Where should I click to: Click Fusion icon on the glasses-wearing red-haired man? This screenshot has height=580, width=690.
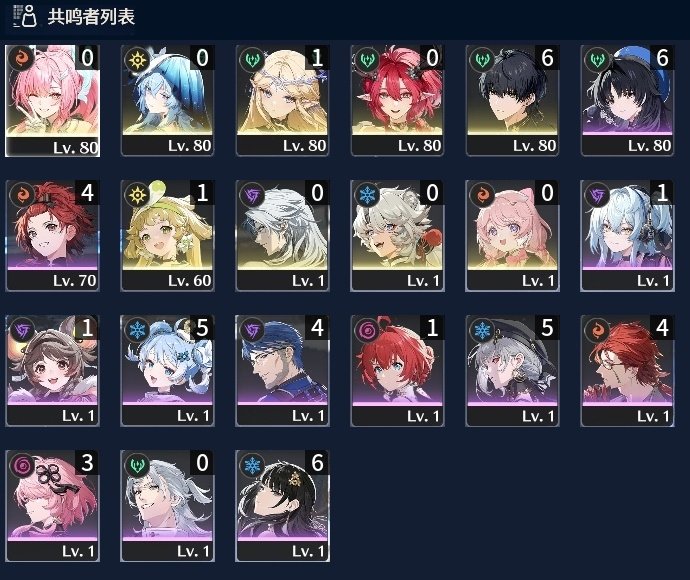tap(597, 329)
